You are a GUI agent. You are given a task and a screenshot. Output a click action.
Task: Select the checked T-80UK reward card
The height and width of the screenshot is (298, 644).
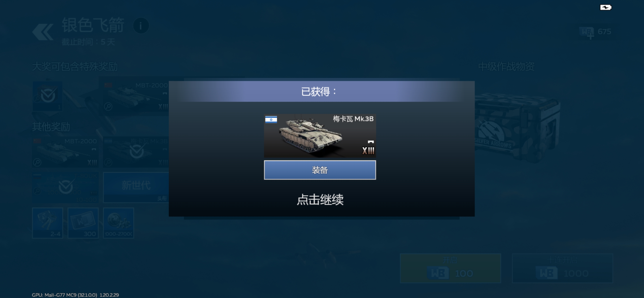pos(65,187)
